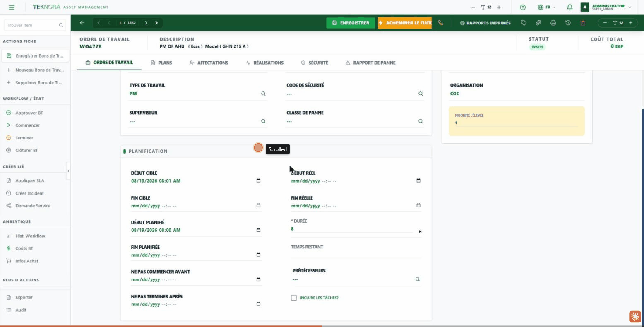The image size is (644, 327).
Task: Open Rapports imprimés
Action: click(485, 23)
